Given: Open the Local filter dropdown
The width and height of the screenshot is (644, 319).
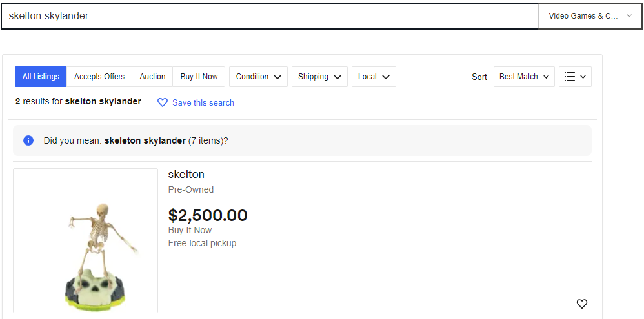Looking at the screenshot, I should 374,77.
